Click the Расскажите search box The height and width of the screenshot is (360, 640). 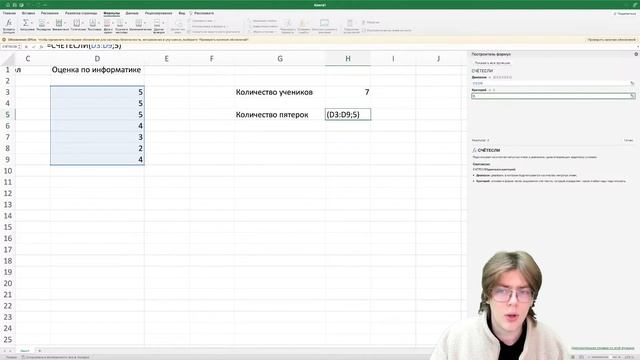tap(202, 13)
